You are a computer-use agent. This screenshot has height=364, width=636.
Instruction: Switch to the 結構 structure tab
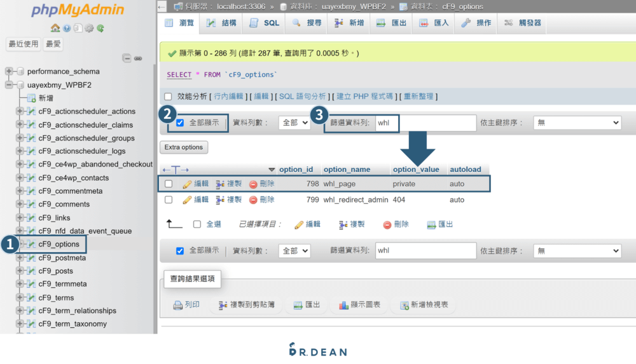tap(221, 23)
